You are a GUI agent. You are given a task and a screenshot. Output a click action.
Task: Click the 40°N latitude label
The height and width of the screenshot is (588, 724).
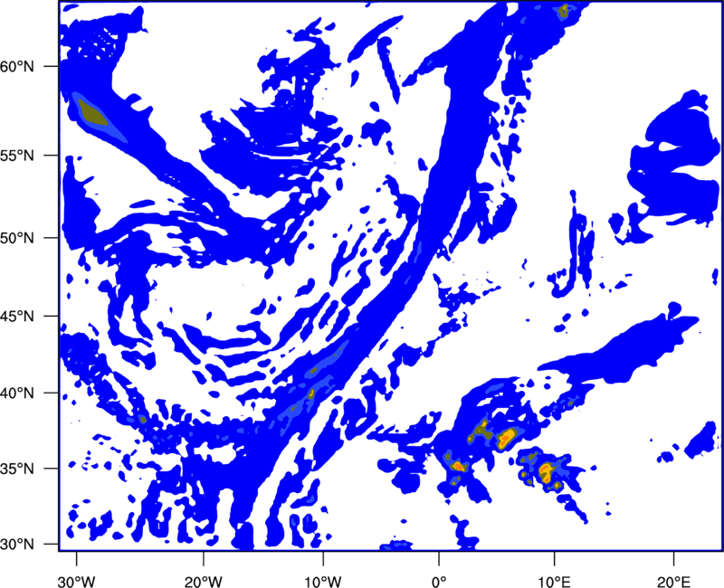17,394
